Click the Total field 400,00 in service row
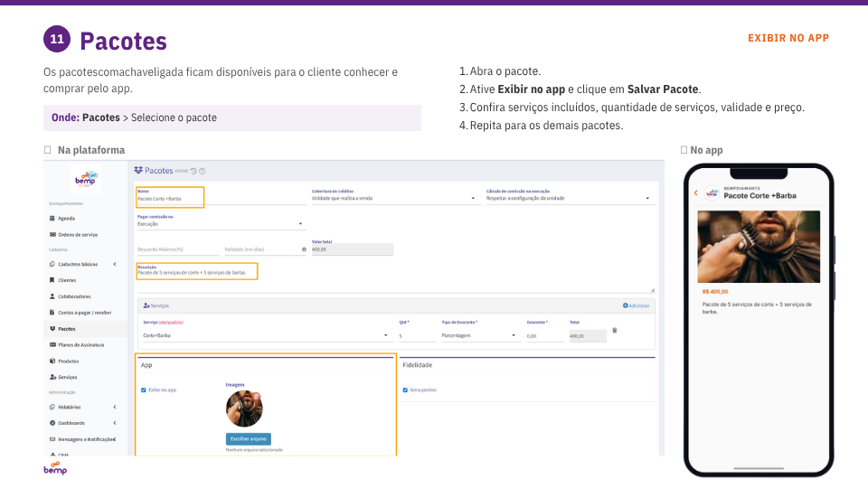This screenshot has width=868, height=488. [x=588, y=336]
